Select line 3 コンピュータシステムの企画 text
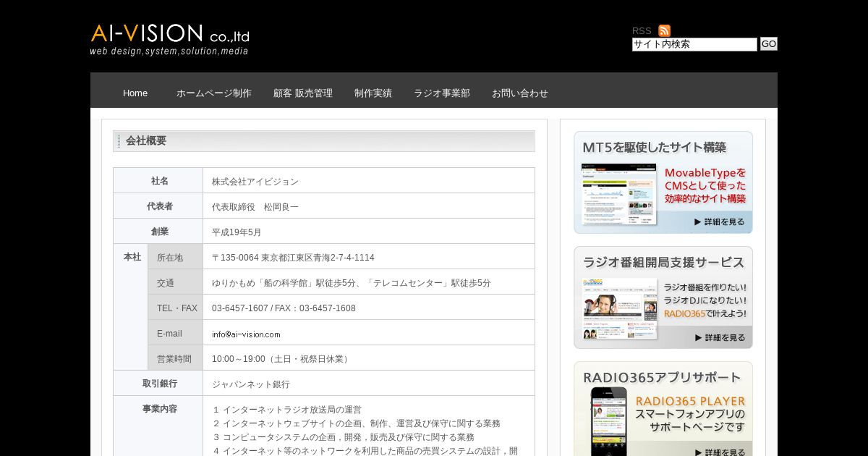868x456 pixels. 344,437
